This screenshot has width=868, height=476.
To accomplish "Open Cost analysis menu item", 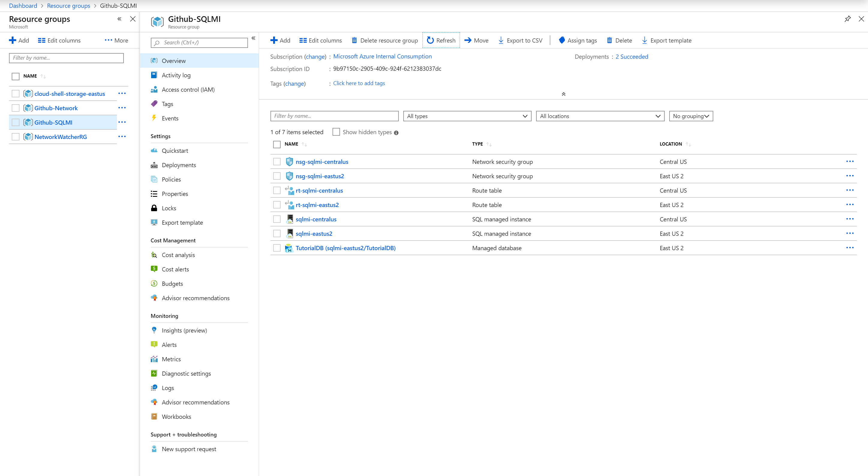I will coord(199,255).
